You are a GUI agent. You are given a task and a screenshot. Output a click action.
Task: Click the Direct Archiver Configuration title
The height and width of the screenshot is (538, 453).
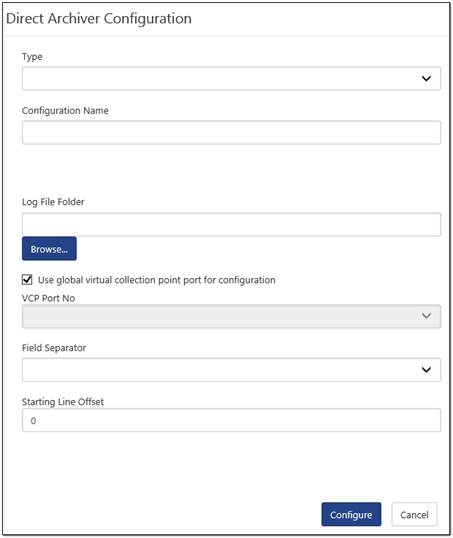[99, 19]
